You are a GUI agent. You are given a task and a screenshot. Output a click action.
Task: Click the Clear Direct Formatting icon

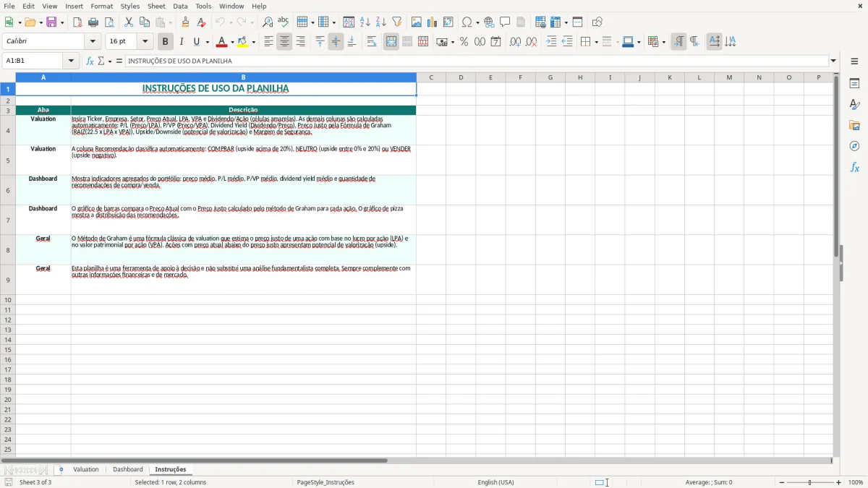point(202,22)
